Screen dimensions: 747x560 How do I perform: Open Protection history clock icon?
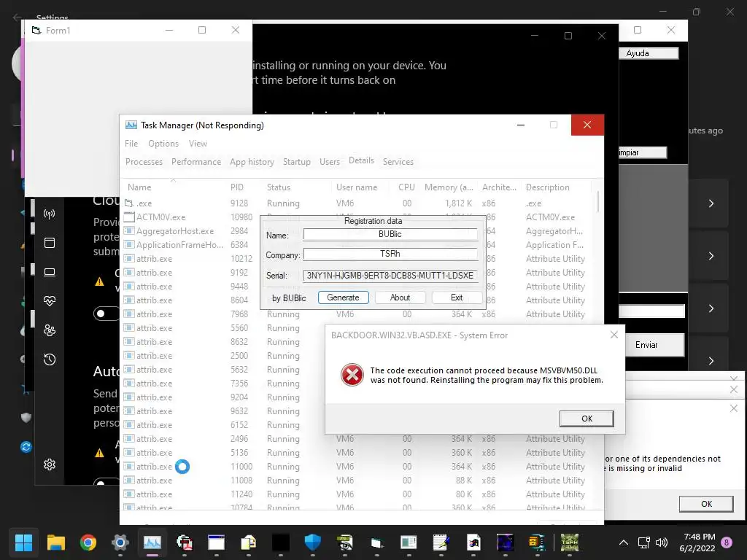point(50,359)
